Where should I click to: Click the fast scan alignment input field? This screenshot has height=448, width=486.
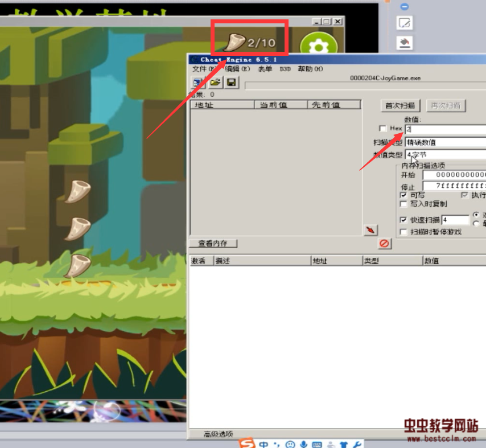(x=455, y=220)
